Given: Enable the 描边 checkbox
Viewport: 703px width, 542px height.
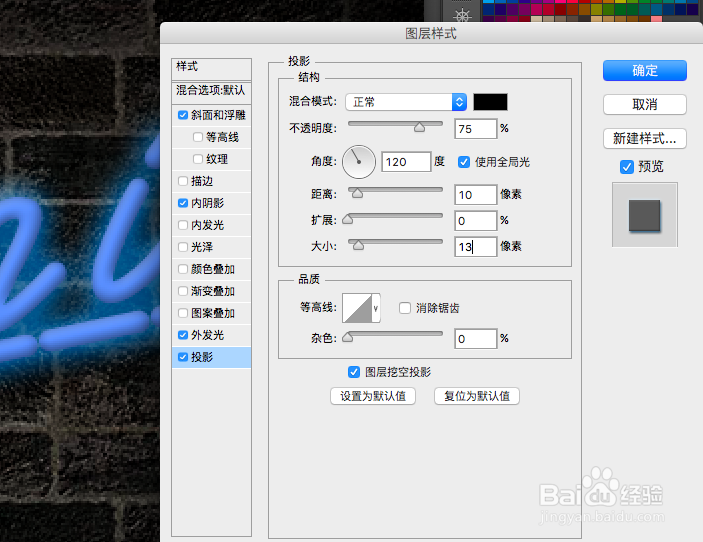Looking at the screenshot, I should click(x=182, y=181).
